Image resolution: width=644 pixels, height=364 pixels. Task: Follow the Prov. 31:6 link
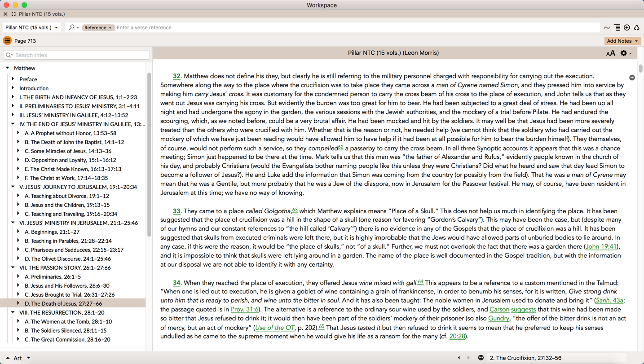[244, 309]
